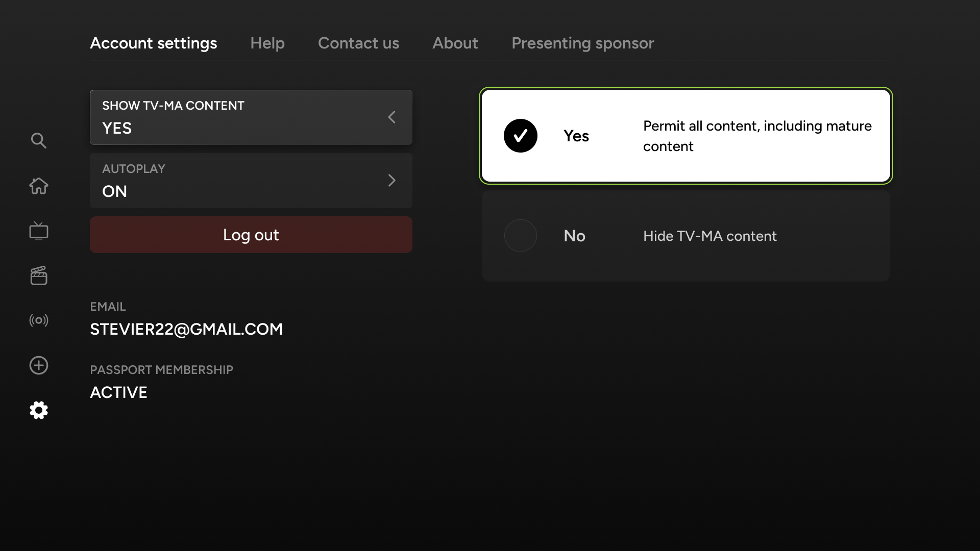Go to Home via house icon

(x=39, y=186)
